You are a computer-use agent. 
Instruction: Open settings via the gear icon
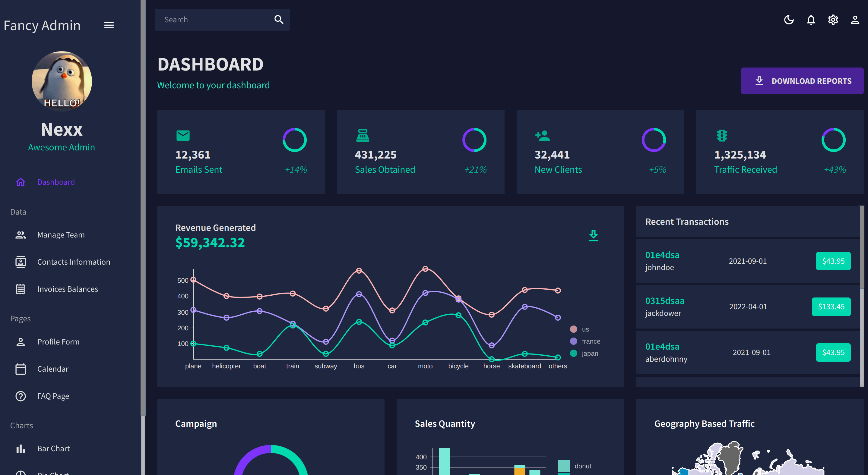833,20
